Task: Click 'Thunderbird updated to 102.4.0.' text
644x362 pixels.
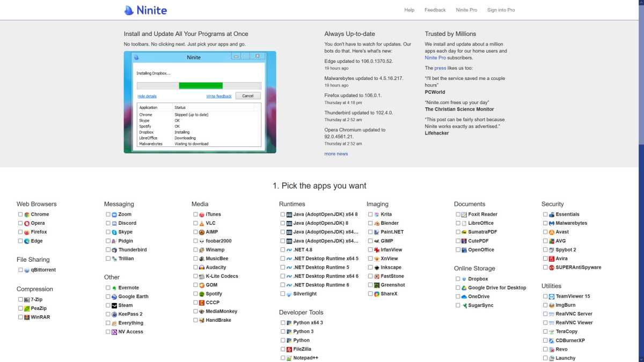Action: click(358, 113)
